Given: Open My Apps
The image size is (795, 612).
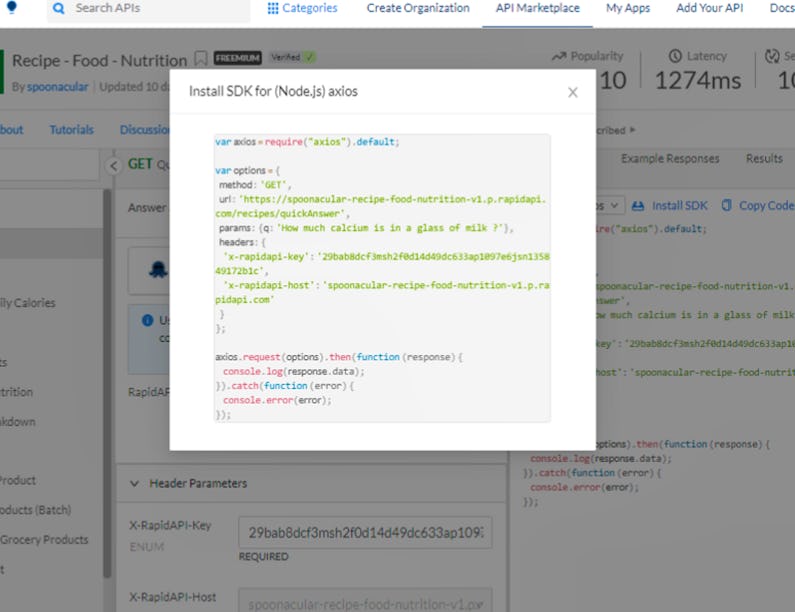Looking at the screenshot, I should (x=628, y=8).
